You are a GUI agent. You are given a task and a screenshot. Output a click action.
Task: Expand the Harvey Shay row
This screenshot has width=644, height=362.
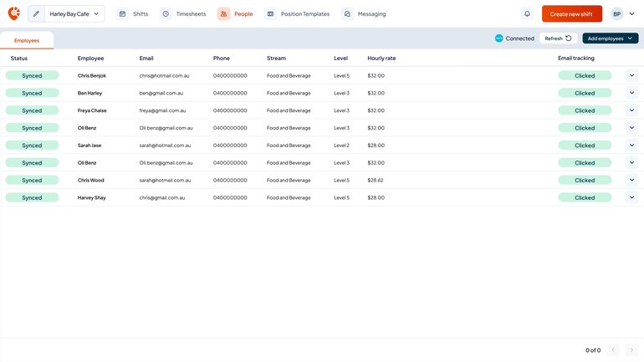point(631,197)
